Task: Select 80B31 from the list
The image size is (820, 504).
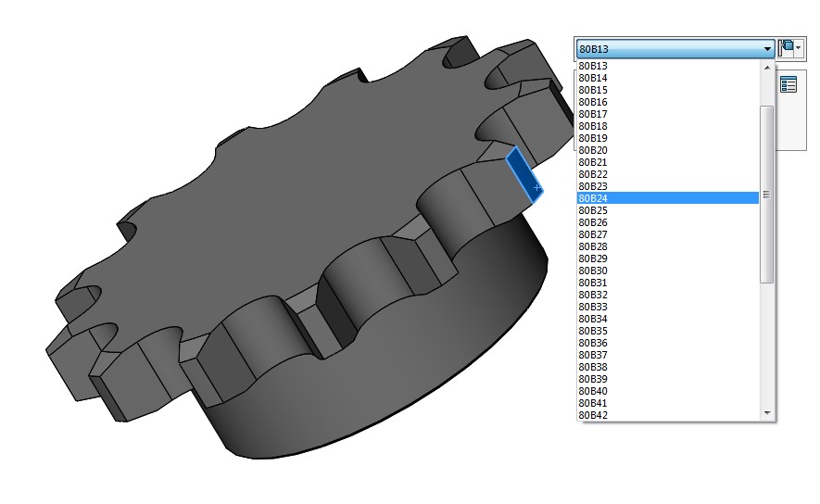Action: point(668,283)
